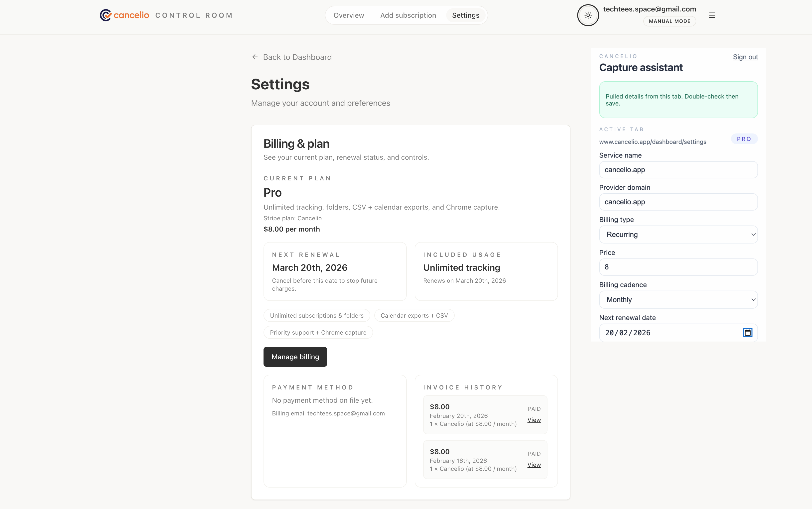Viewport: 812px width, 509px height.
Task: Edit the Price field showing 8
Action: 678,267
